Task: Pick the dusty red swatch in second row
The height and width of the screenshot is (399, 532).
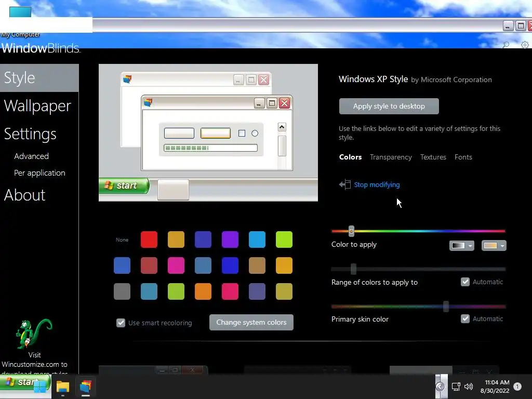Action: (x=149, y=265)
